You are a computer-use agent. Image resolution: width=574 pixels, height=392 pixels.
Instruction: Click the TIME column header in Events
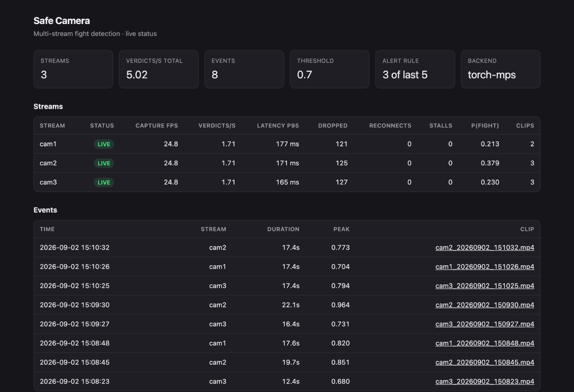click(x=47, y=229)
